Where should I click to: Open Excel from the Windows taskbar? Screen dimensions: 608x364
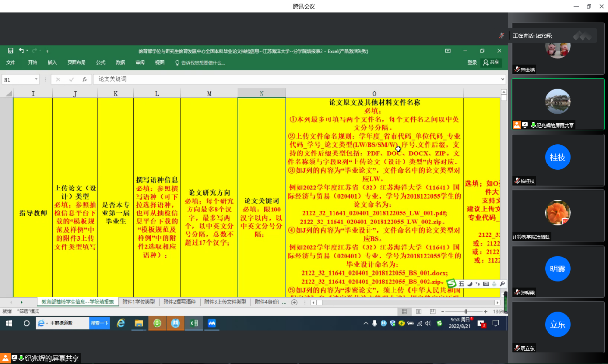click(193, 324)
